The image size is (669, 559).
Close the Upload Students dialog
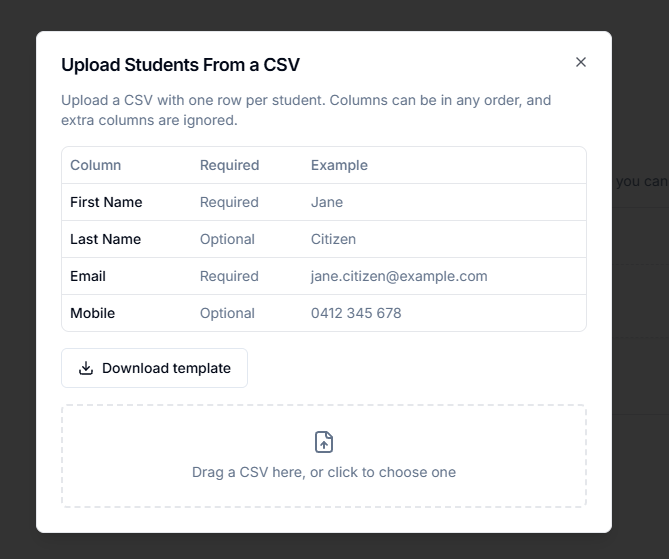(580, 62)
